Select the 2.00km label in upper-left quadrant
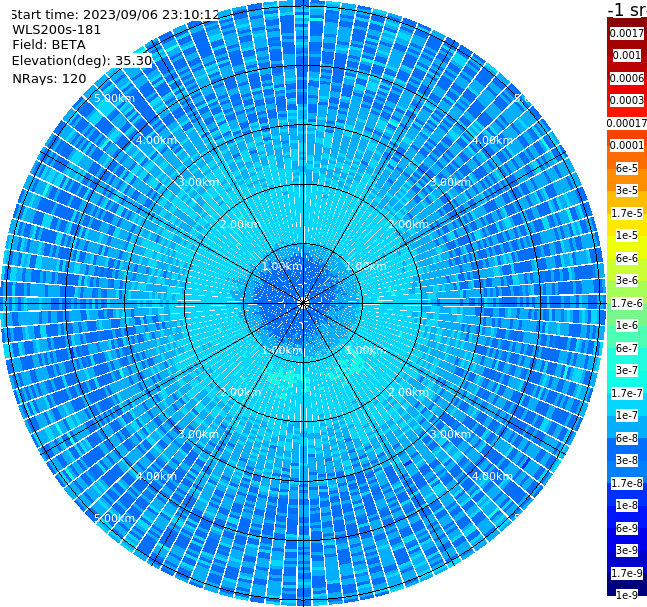The image size is (647, 607). click(241, 224)
